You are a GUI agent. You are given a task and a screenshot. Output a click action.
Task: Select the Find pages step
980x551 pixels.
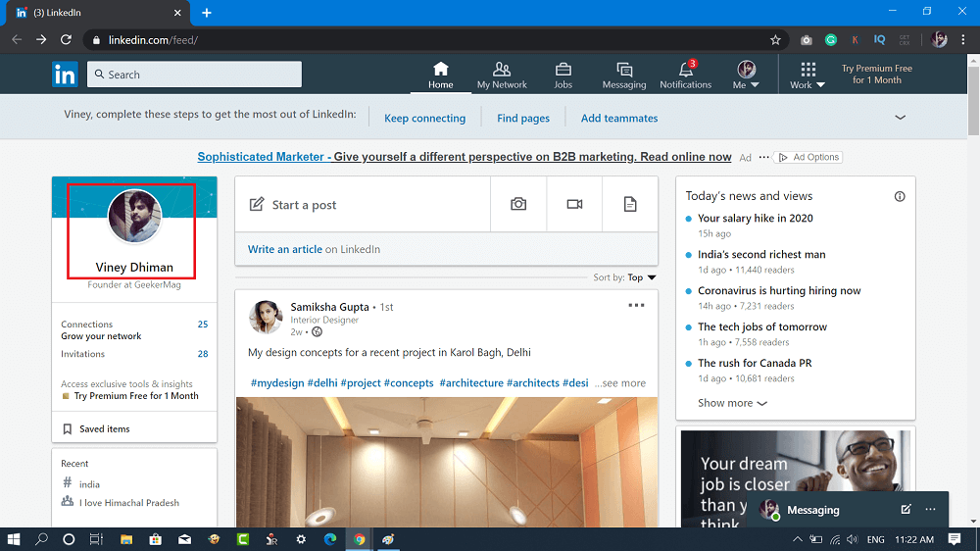[x=523, y=119]
